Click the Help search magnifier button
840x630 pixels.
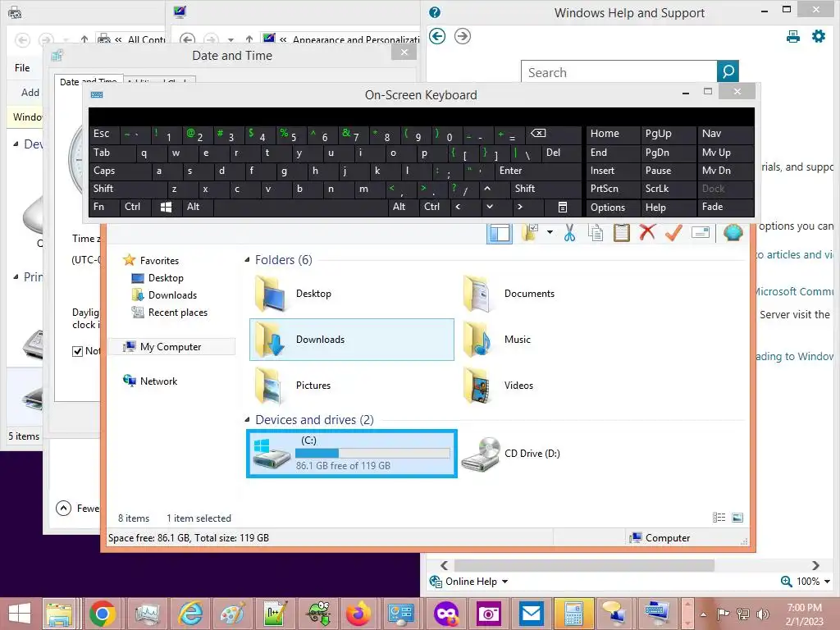(x=728, y=72)
